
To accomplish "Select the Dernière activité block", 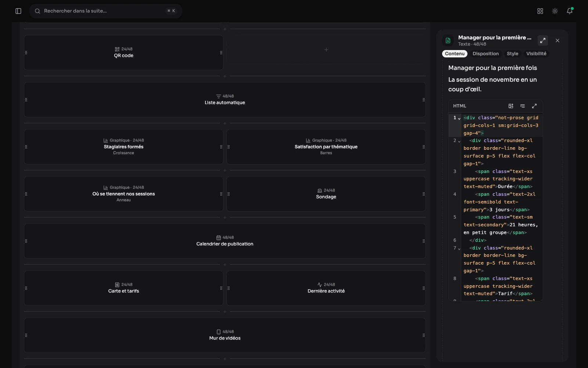I will point(326,288).
